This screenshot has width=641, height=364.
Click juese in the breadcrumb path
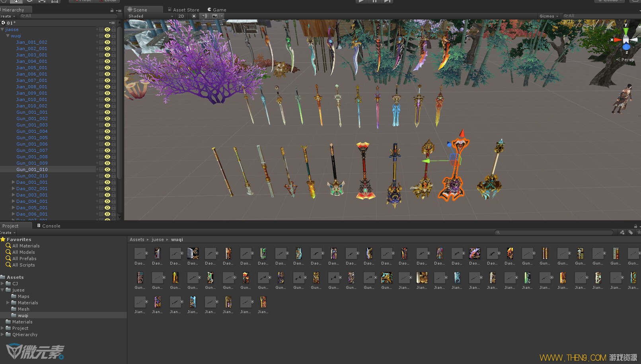tap(158, 239)
